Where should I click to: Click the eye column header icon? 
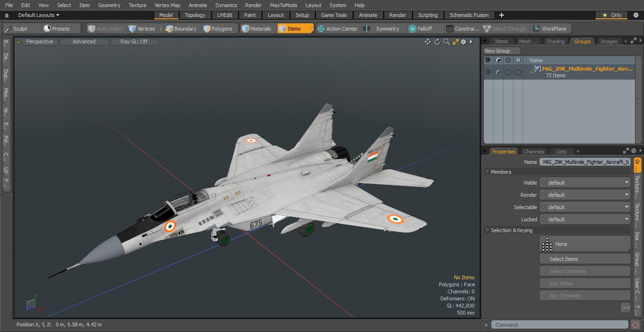pos(488,60)
